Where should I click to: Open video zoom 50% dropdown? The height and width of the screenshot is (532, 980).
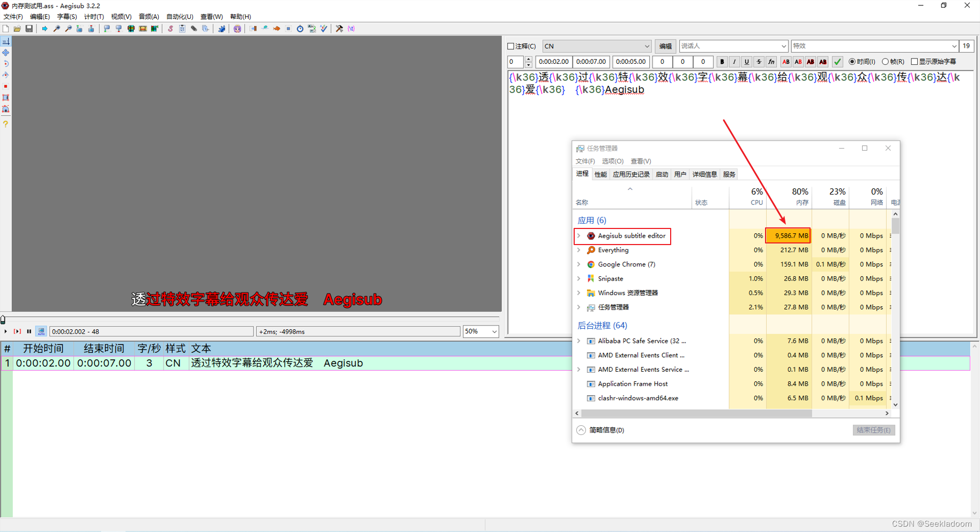click(x=481, y=331)
